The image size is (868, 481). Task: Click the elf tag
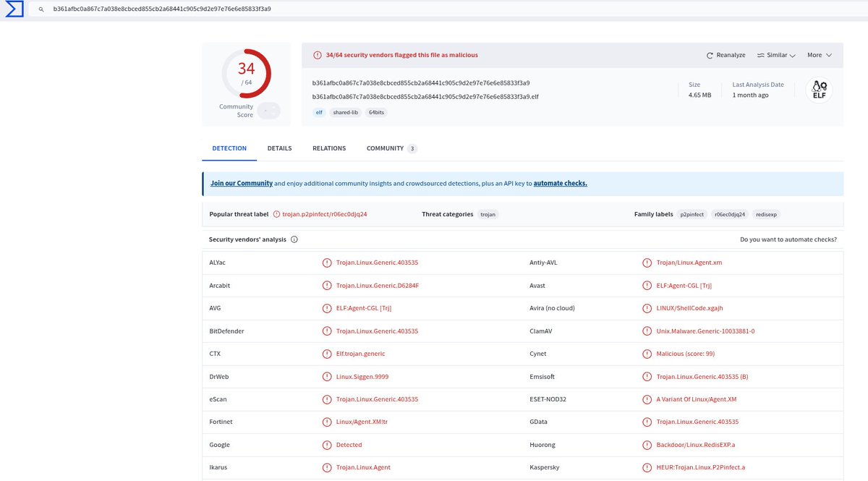click(x=319, y=113)
